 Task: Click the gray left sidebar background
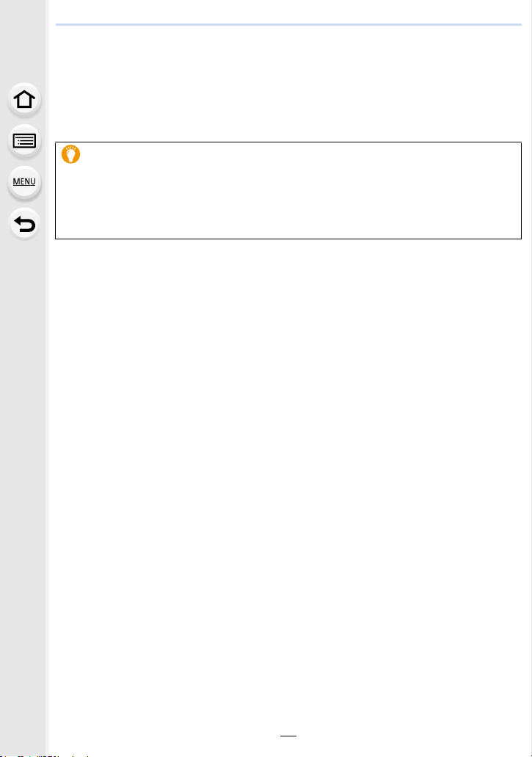(x=23, y=435)
